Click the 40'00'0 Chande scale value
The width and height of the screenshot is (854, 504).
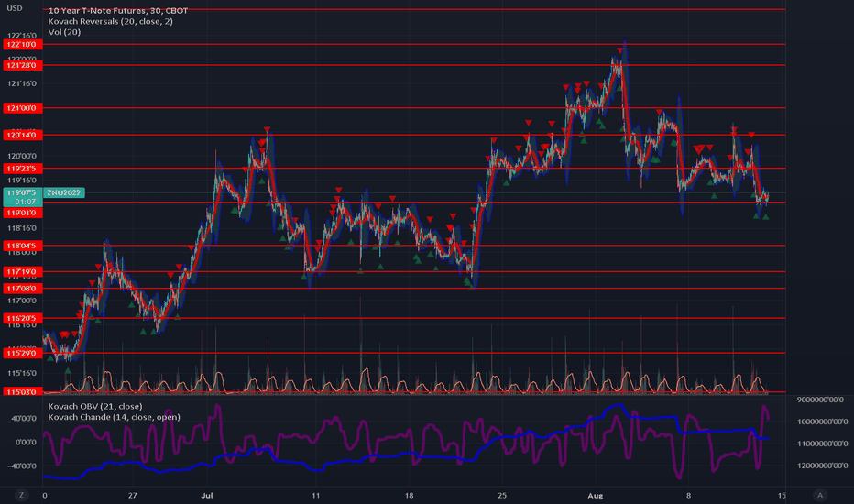(x=25, y=419)
